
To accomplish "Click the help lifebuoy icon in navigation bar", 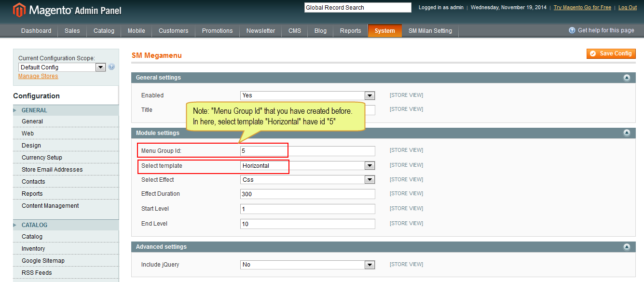I will click(572, 30).
